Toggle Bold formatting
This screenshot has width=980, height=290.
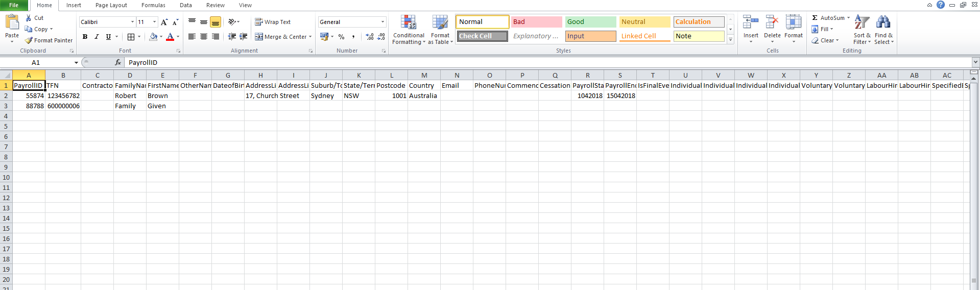85,37
